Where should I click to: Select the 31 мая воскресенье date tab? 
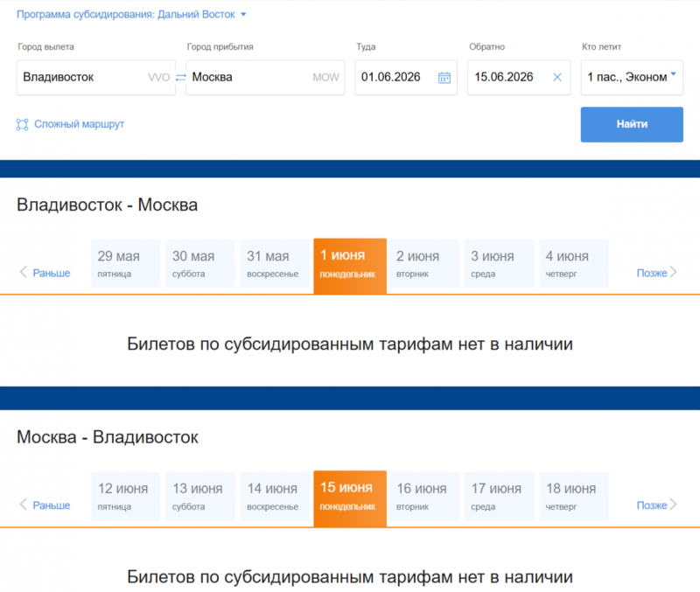click(275, 263)
